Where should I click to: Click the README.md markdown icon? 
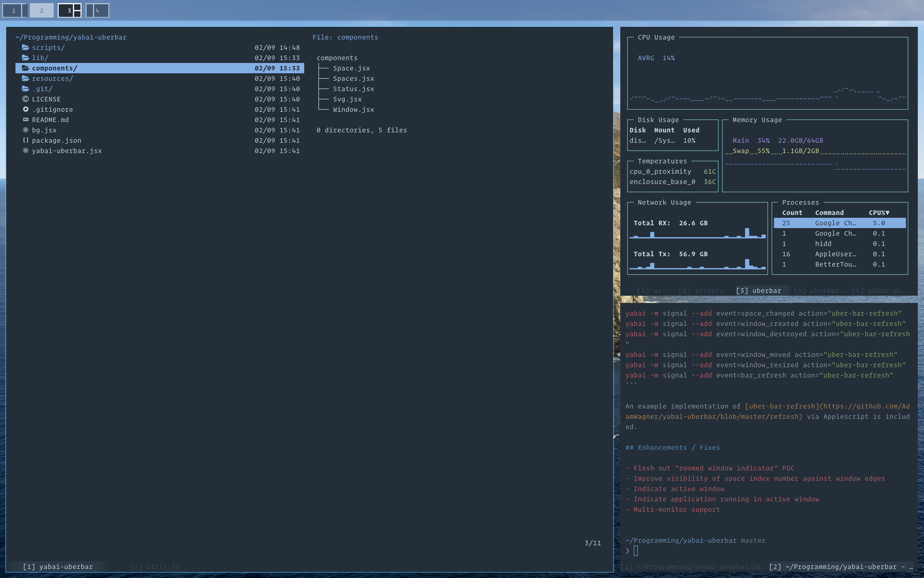26,120
